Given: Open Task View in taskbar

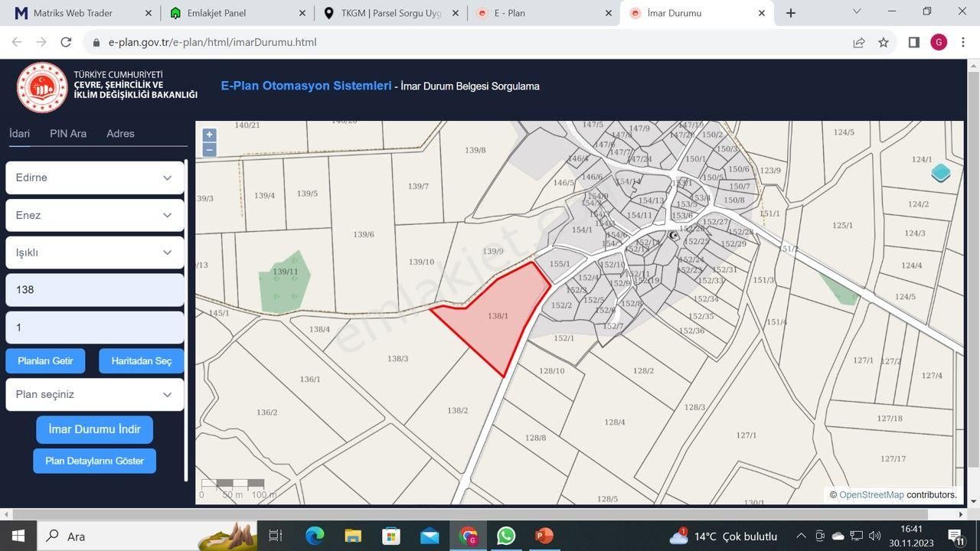Looking at the screenshot, I should (276, 536).
